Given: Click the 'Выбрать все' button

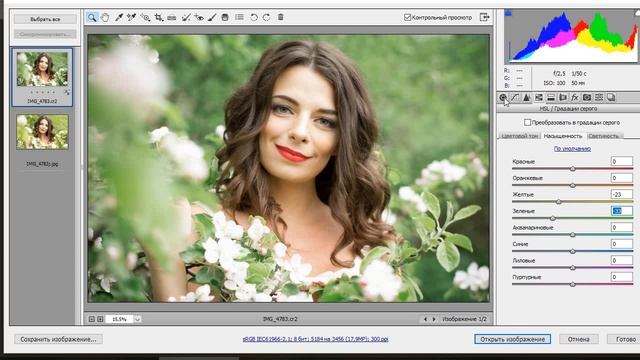Looking at the screenshot, I should (x=45, y=19).
